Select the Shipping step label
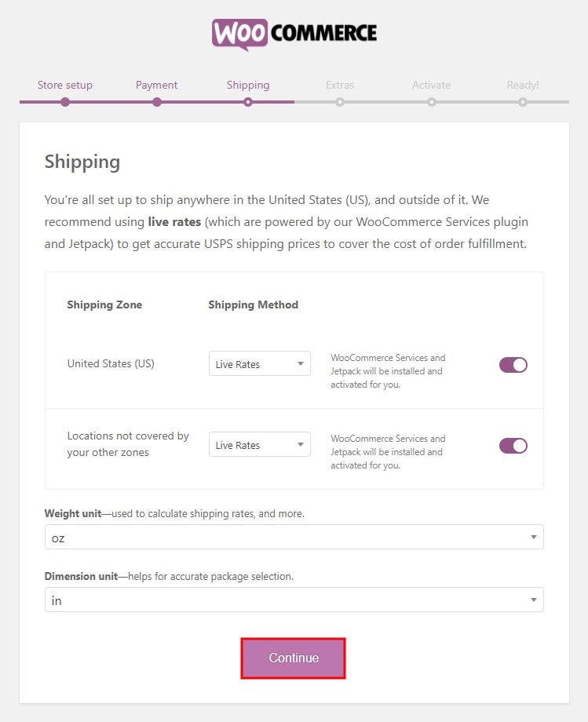The height and width of the screenshot is (722, 588). point(248,86)
